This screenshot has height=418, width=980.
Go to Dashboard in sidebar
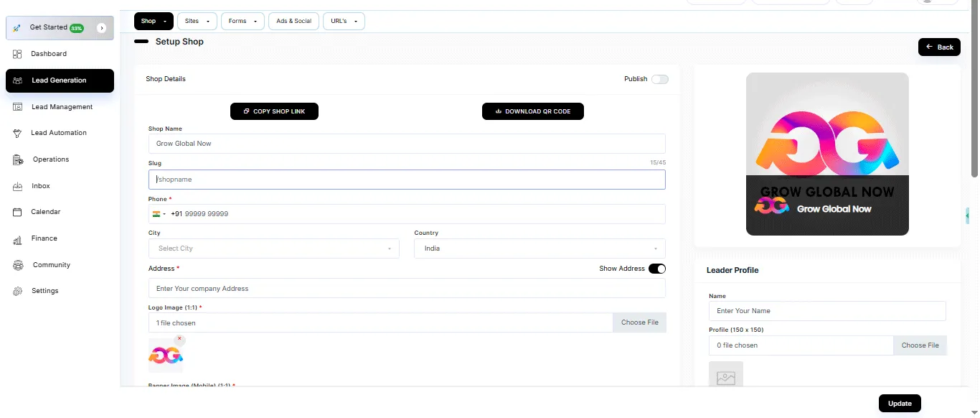pyautogui.click(x=49, y=54)
